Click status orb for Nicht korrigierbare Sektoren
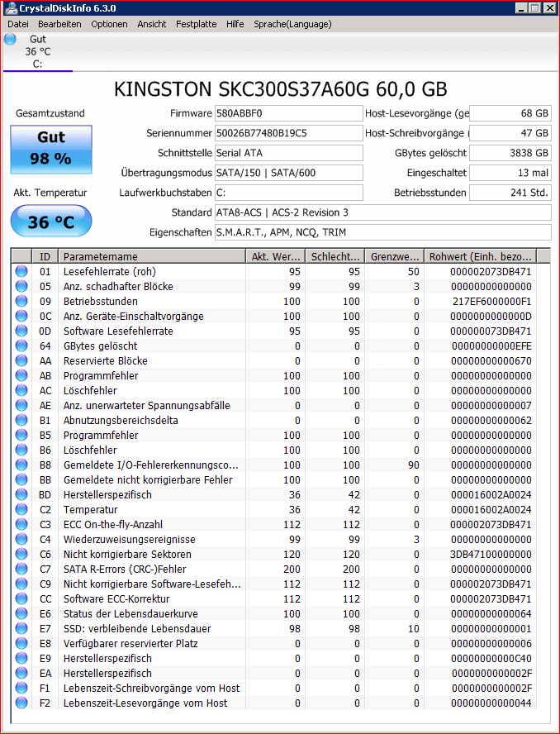Image resolution: width=560 pixels, height=734 pixels. tap(21, 555)
